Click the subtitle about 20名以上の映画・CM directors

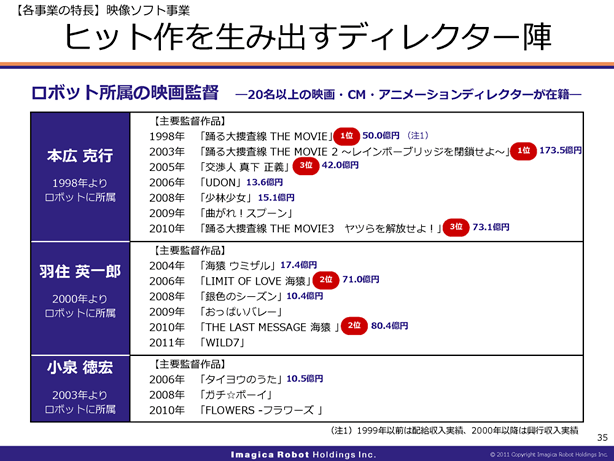[x=408, y=94]
